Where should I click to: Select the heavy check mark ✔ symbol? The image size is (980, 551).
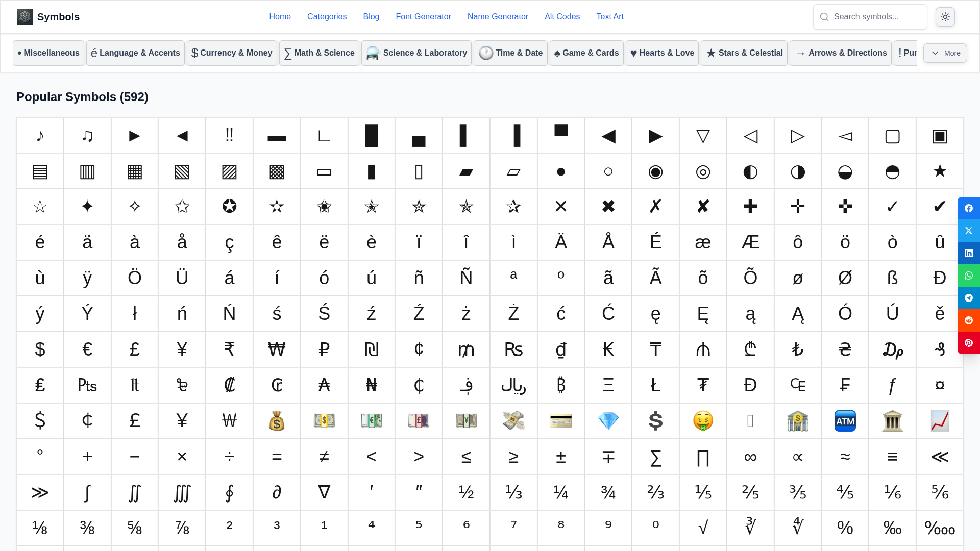pos(939,207)
